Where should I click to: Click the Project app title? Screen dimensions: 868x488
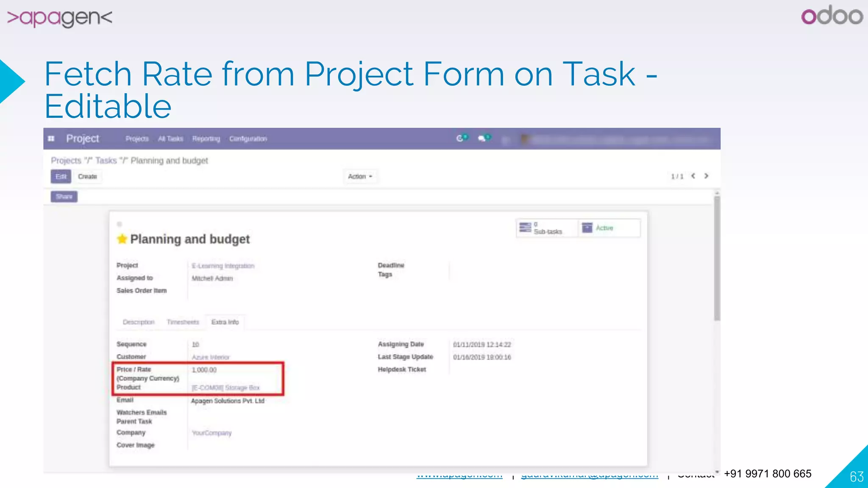click(x=83, y=139)
